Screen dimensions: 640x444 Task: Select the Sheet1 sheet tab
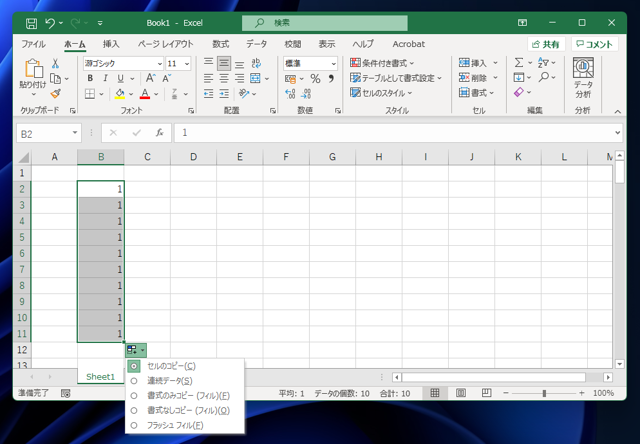(x=100, y=377)
